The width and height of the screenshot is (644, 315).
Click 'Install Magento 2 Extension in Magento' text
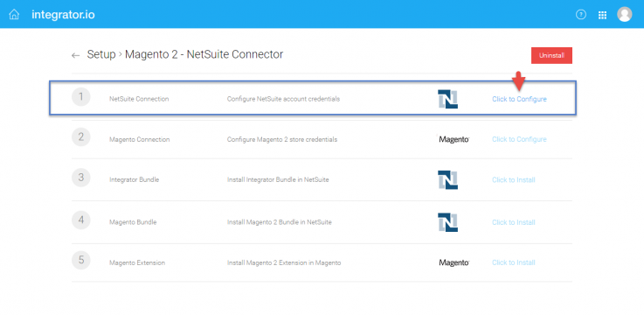[284, 262]
